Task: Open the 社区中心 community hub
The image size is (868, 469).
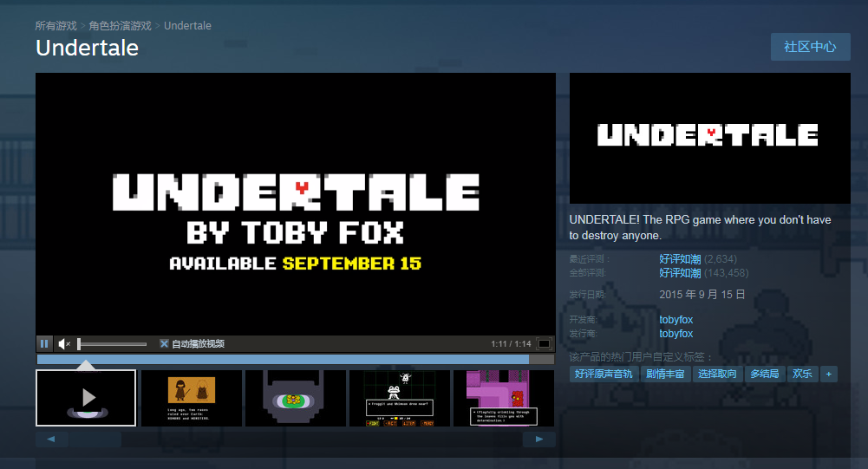Action: point(811,47)
